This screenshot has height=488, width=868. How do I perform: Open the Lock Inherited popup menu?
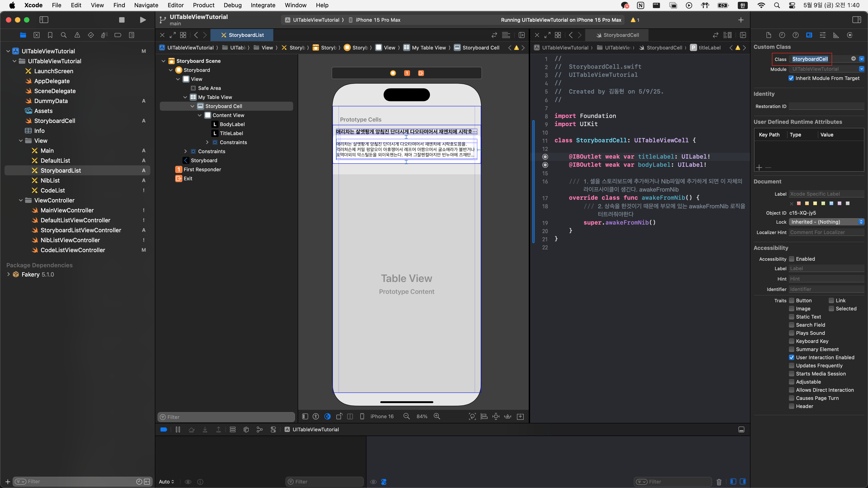[x=827, y=222]
